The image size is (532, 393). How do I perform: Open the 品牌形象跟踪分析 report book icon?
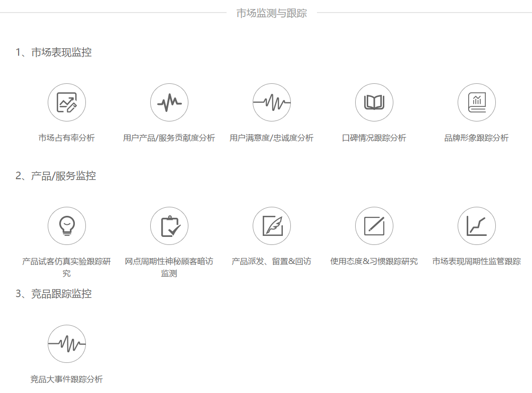tap(477, 102)
